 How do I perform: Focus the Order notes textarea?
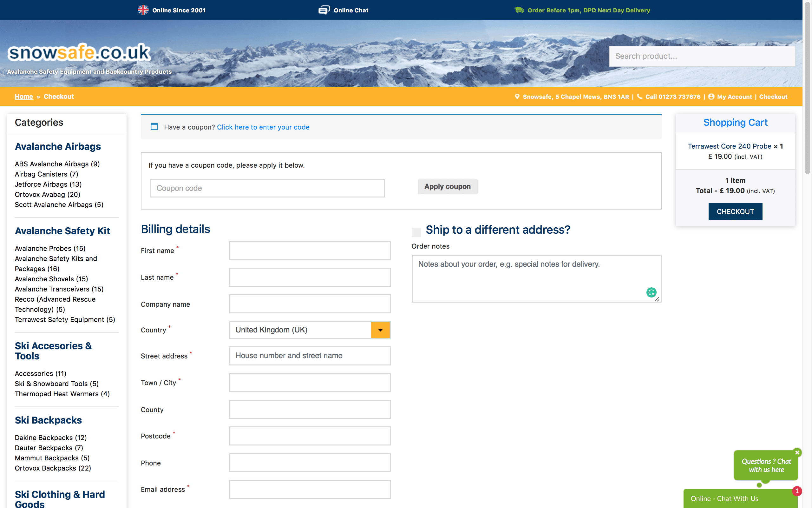pyautogui.click(x=536, y=279)
